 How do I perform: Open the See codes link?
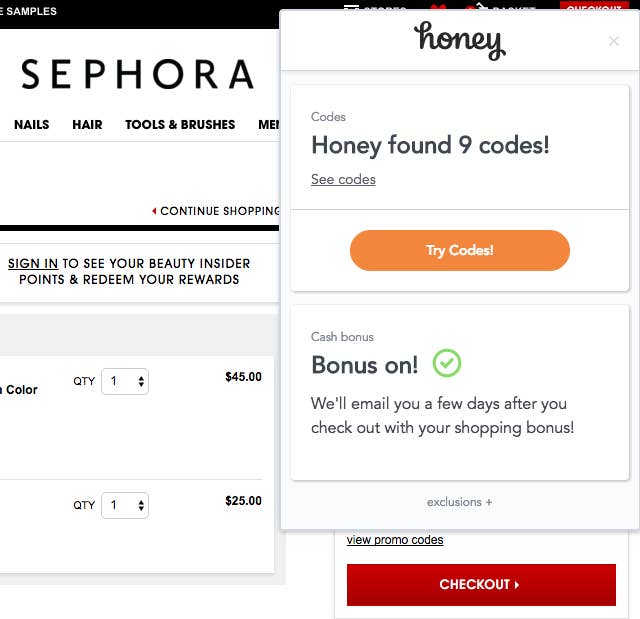point(343,180)
